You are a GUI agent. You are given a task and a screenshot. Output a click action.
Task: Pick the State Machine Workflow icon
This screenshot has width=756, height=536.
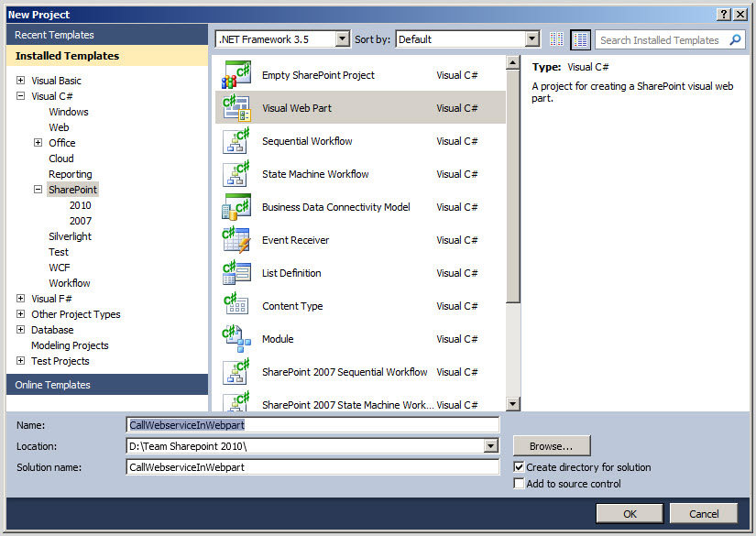tap(236, 174)
